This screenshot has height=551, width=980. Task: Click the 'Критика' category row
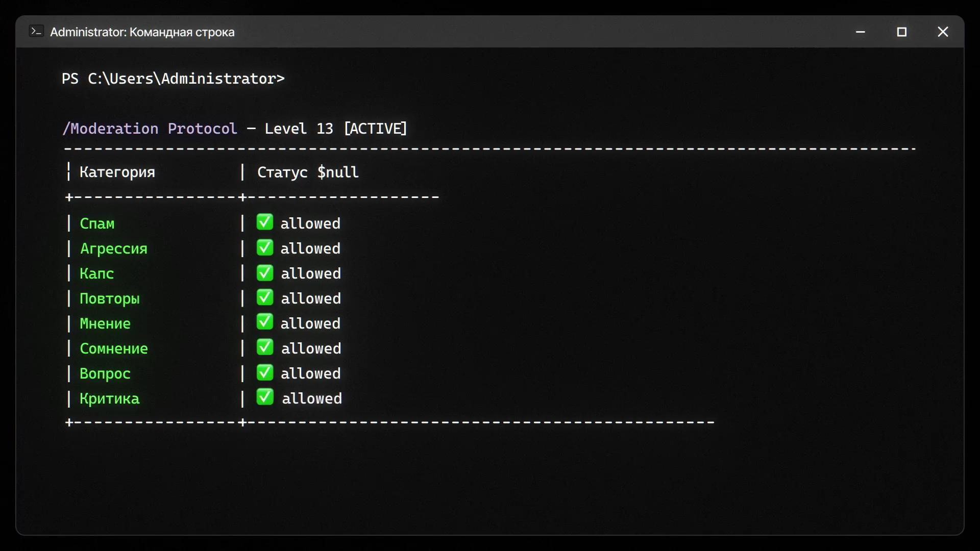tap(109, 398)
